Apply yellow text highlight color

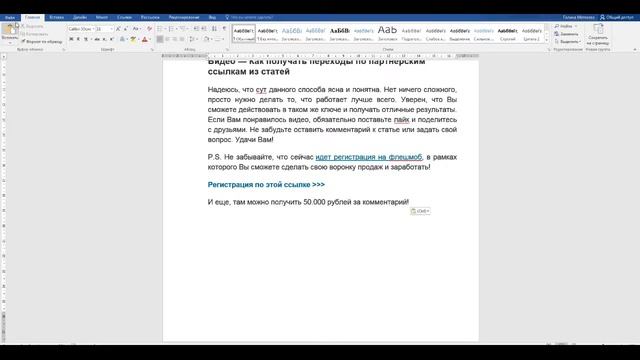pos(133,39)
